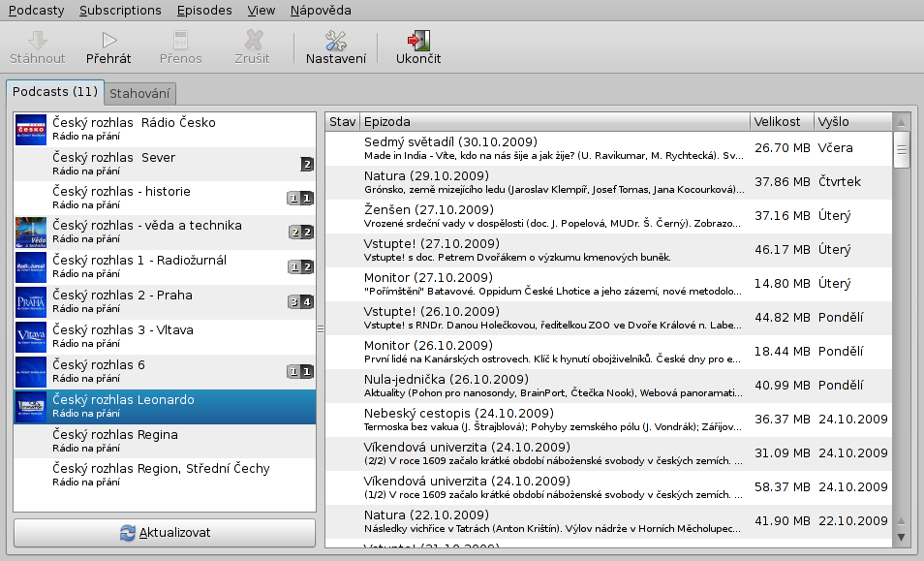
Task: Click the count badges on the historie podcast
Action: 300,198
